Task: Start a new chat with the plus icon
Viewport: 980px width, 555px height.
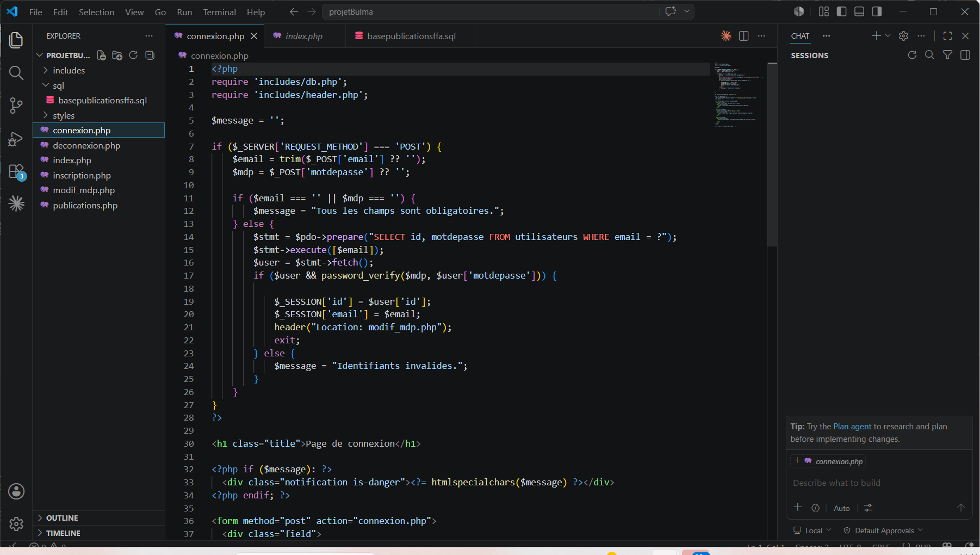Action: [x=876, y=36]
